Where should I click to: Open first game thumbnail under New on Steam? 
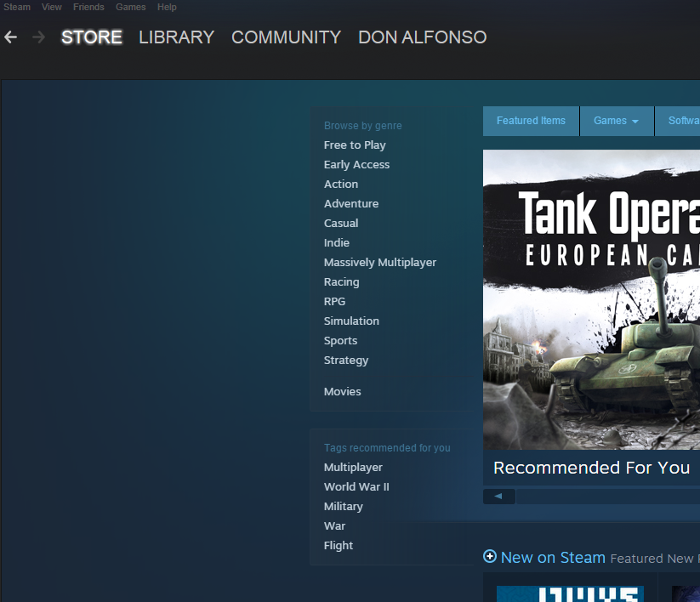570,594
